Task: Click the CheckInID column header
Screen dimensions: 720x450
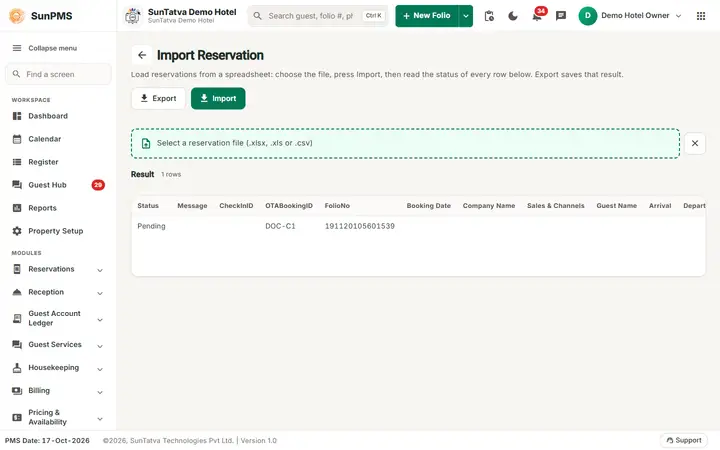Action: [x=236, y=206]
